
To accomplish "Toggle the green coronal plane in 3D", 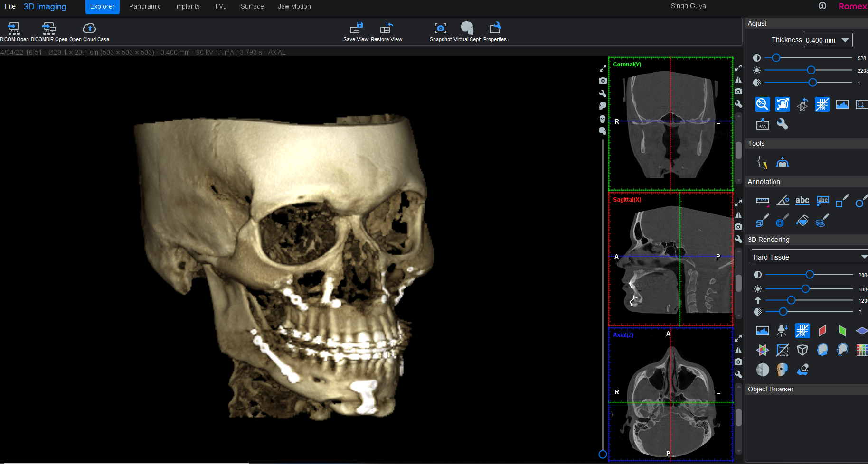I will [842, 330].
